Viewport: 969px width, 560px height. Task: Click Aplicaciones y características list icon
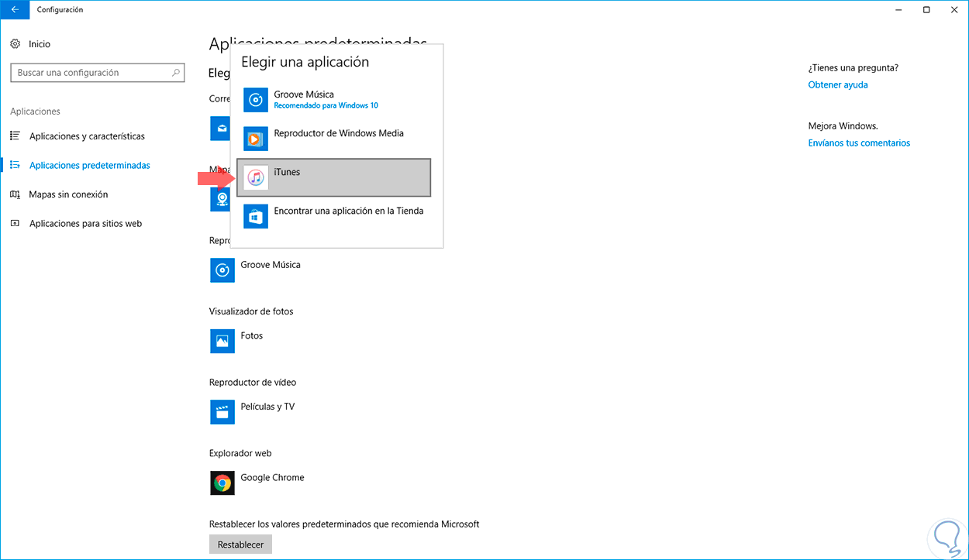[x=15, y=136]
